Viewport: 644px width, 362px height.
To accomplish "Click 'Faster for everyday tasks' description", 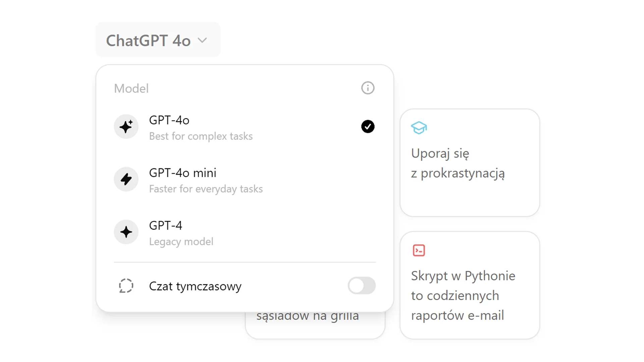I will 206,189.
